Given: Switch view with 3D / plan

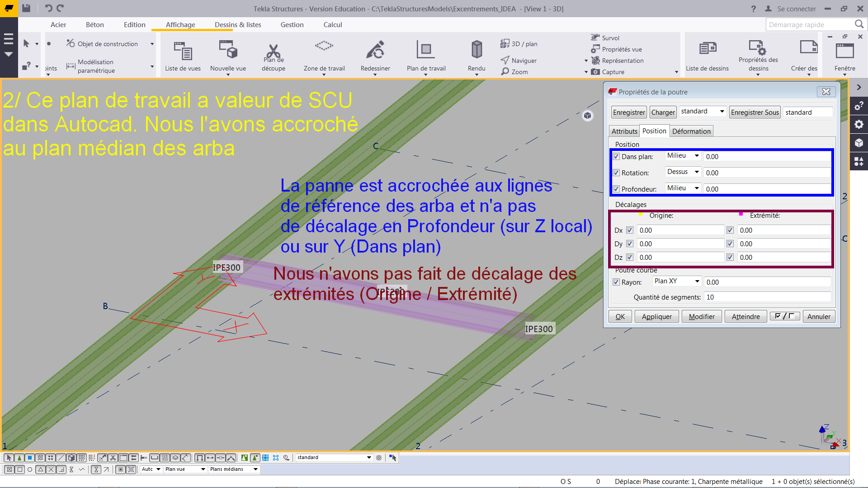Looking at the screenshot, I should [x=519, y=44].
